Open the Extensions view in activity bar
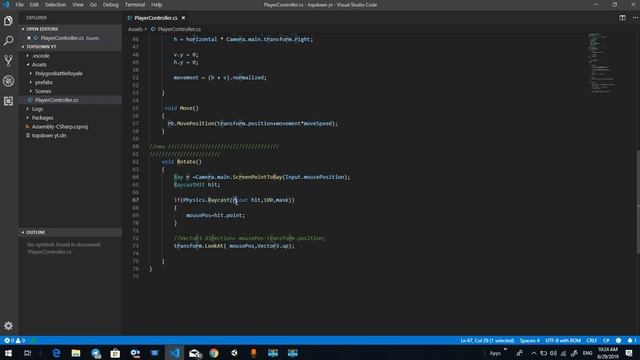This screenshot has width=640, height=360. [9, 101]
